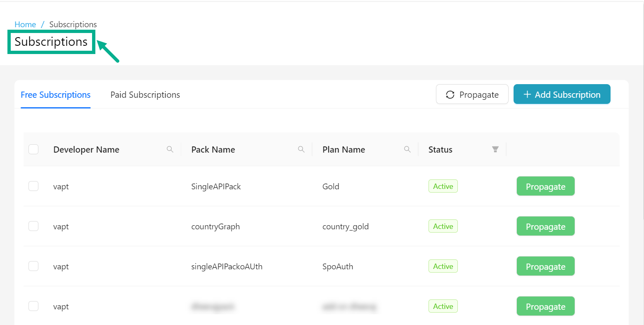Switch to the Paid Subscriptions tab
The height and width of the screenshot is (325, 644).
tap(145, 94)
